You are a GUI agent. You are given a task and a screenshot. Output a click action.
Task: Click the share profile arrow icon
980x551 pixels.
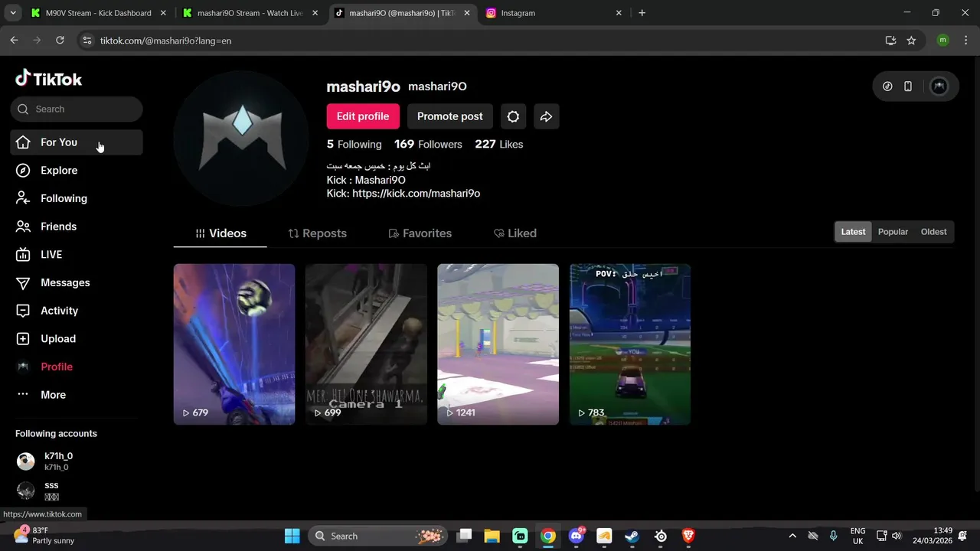tap(547, 116)
